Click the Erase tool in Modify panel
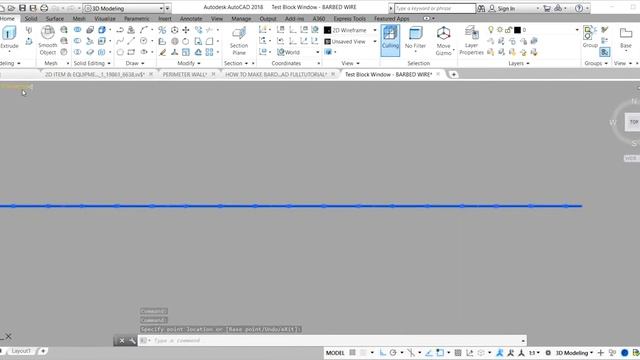Screen dimensions: 640x360 (163, 52)
